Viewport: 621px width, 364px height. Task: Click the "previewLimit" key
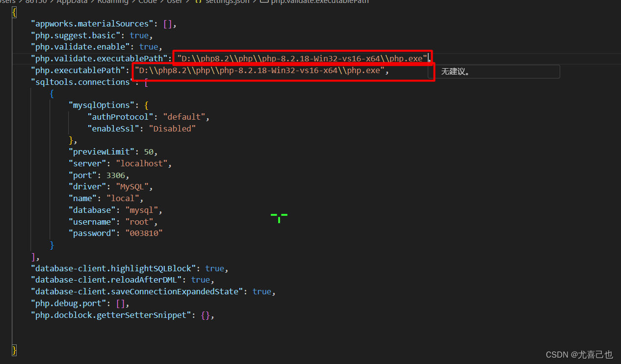(102, 152)
